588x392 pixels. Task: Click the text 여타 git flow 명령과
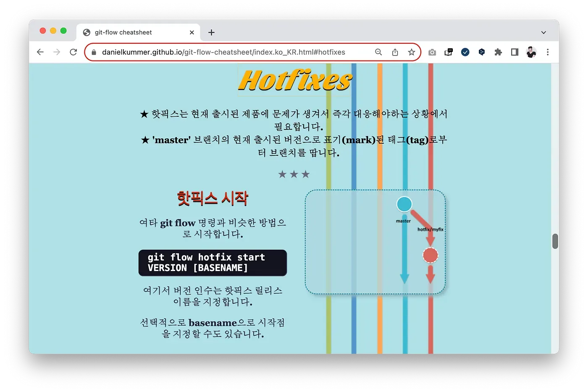tap(183, 223)
